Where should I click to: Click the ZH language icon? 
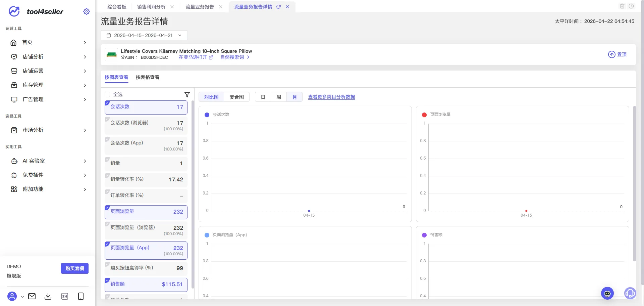click(65, 296)
